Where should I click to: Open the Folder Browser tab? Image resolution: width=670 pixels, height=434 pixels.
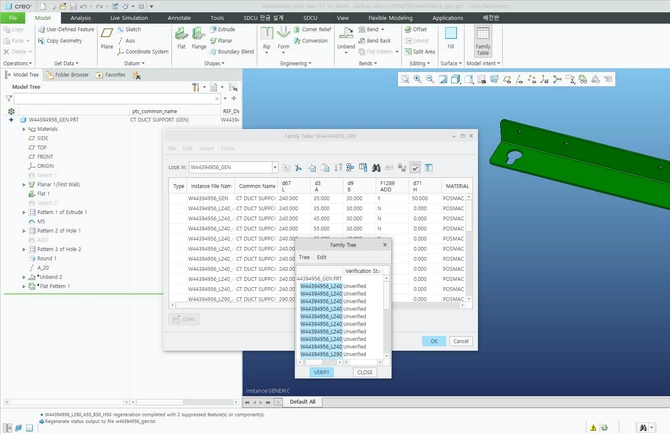(x=68, y=75)
